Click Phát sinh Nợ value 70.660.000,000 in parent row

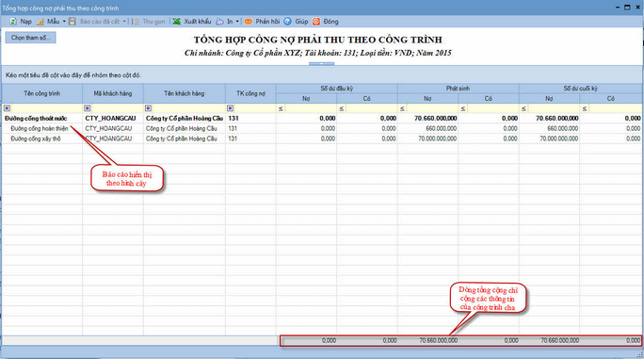coord(435,119)
